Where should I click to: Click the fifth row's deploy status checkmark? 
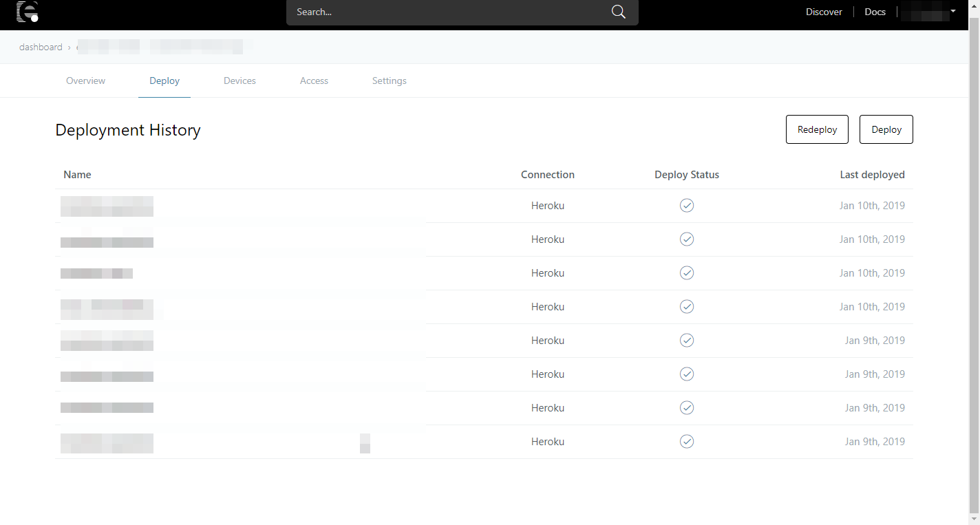686,341
